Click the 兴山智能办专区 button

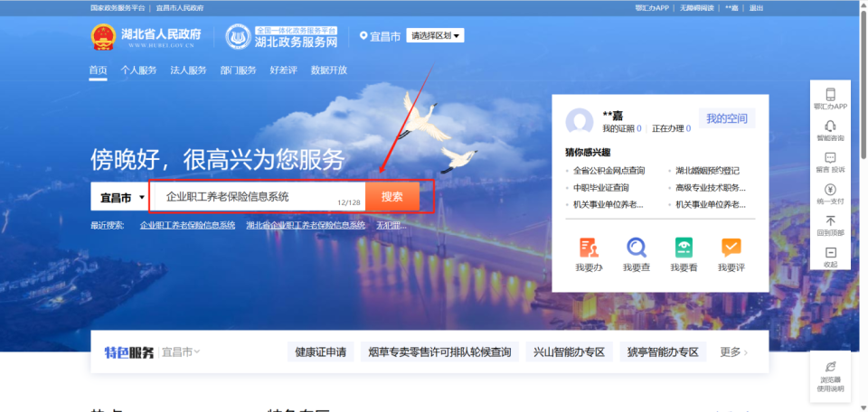click(x=569, y=352)
